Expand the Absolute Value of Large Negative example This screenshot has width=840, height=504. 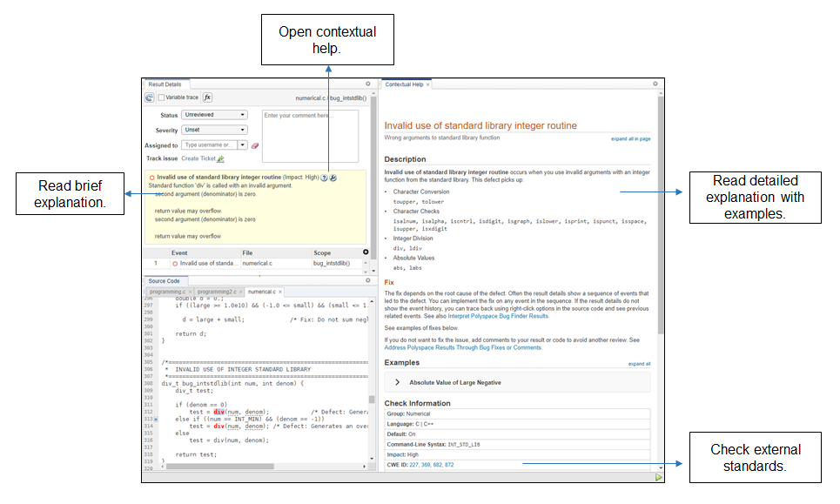[x=396, y=380]
